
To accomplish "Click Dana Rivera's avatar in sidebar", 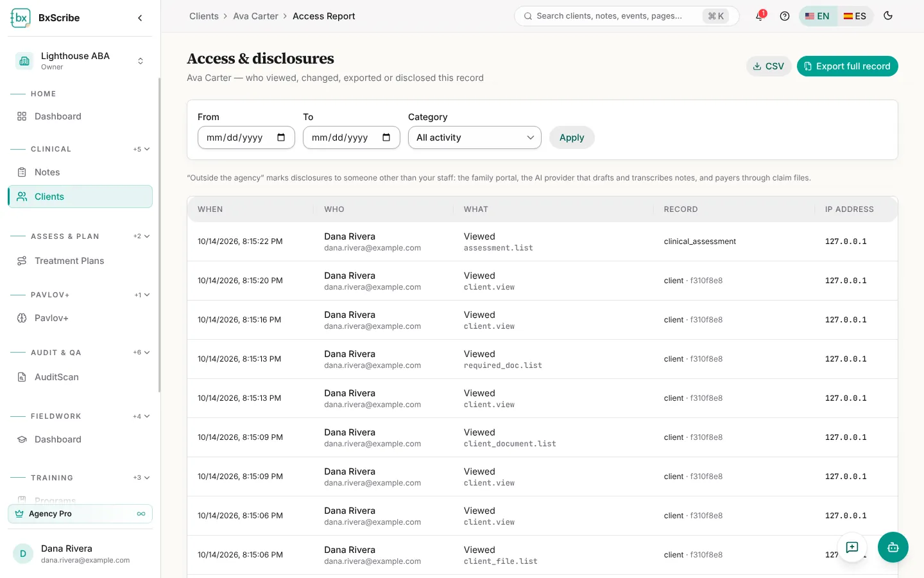I will (x=23, y=554).
